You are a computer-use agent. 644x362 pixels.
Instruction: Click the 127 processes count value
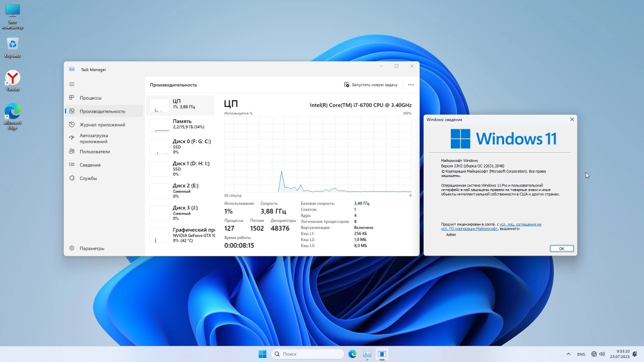pos(229,228)
